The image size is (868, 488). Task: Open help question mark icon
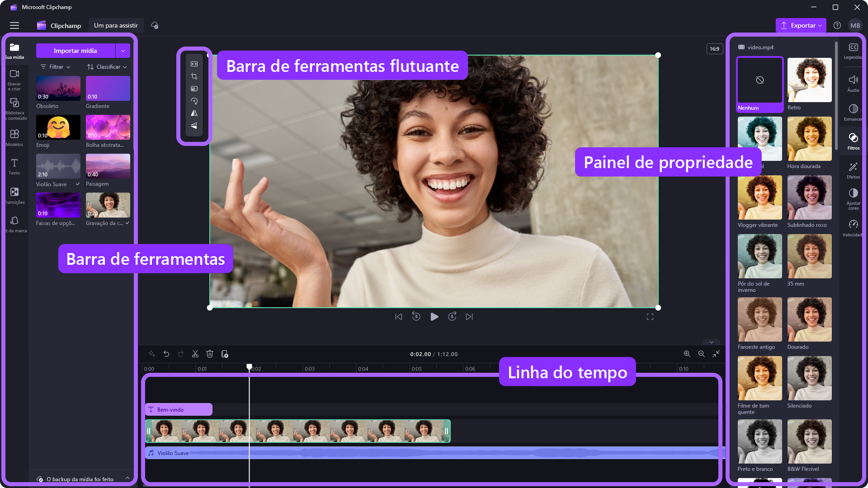click(x=837, y=25)
